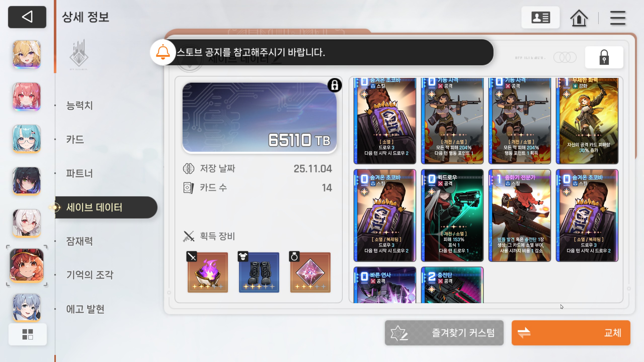Viewport: 644px width, 362px height.
Task: Select the black boots armor equipment
Action: (259, 272)
